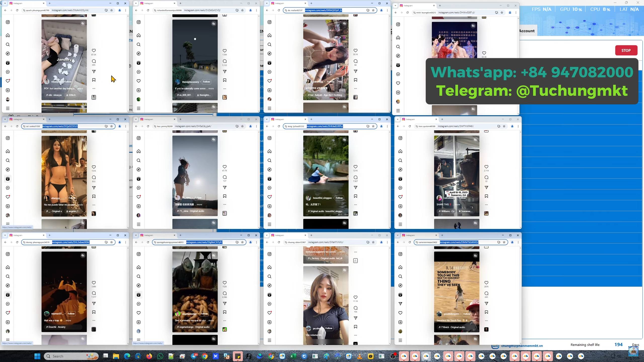Open Notifications heart in duong phuonguyen34519 window sidebar
This screenshot has height=362, width=644.
tap(8, 313)
